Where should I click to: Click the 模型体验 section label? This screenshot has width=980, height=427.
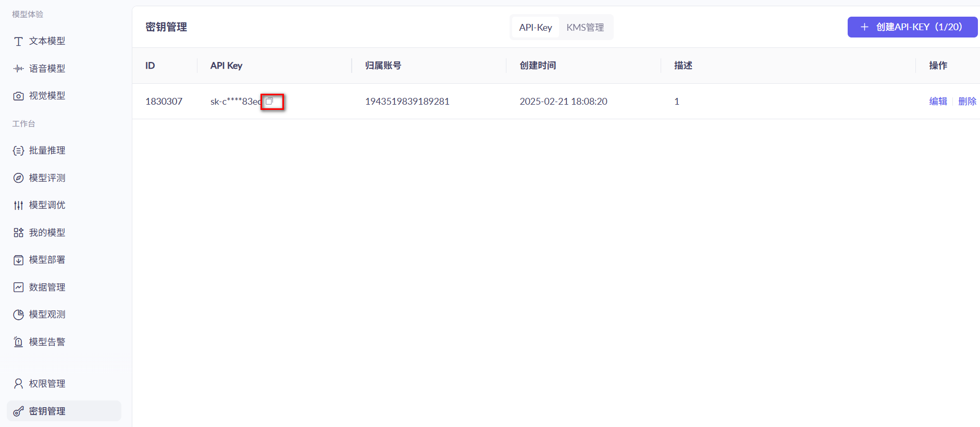click(28, 15)
